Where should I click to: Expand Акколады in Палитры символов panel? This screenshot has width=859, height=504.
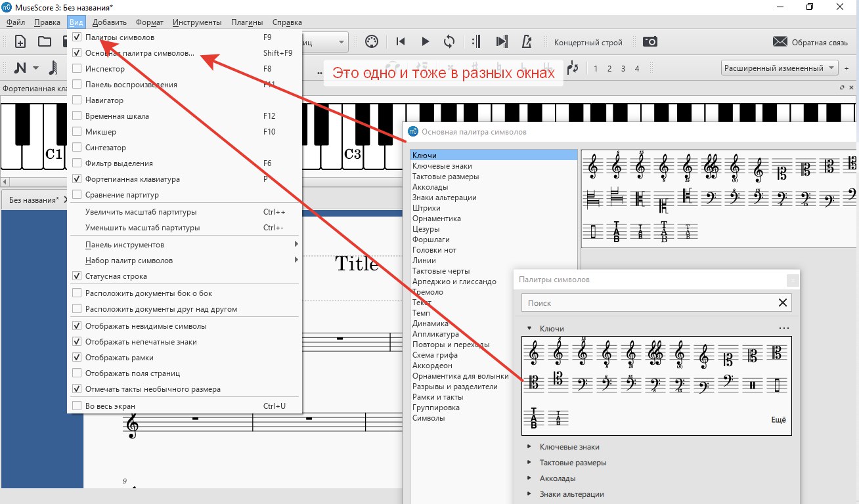pyautogui.click(x=529, y=478)
